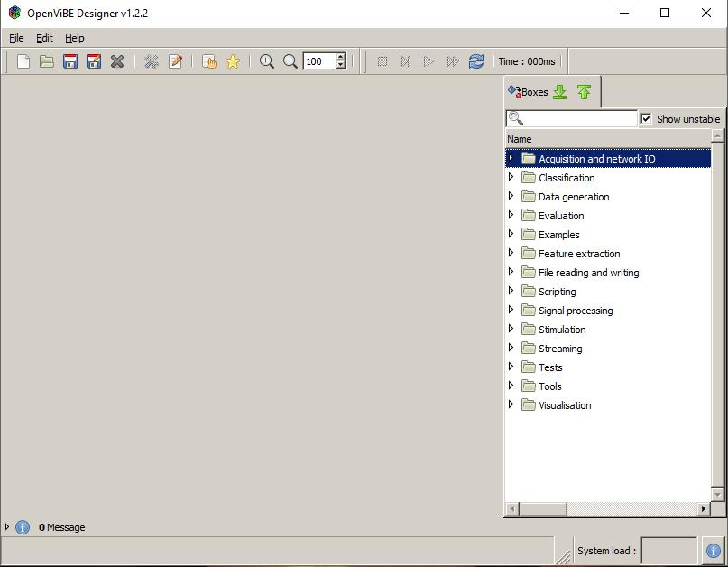Fast forward the scenario

pyautogui.click(x=453, y=61)
